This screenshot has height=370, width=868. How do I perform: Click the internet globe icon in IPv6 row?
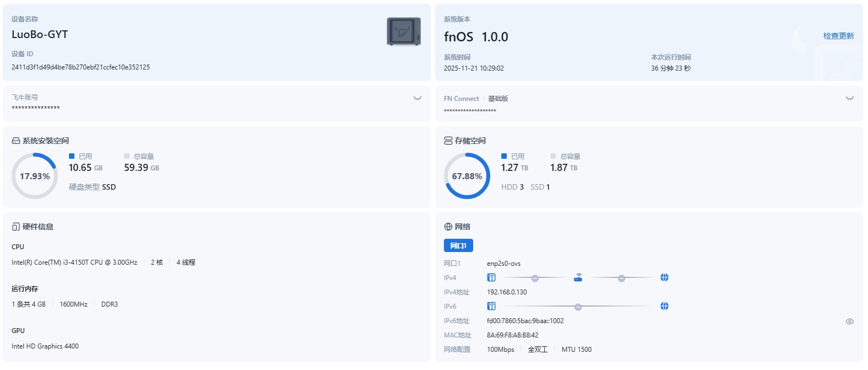pyautogui.click(x=665, y=306)
